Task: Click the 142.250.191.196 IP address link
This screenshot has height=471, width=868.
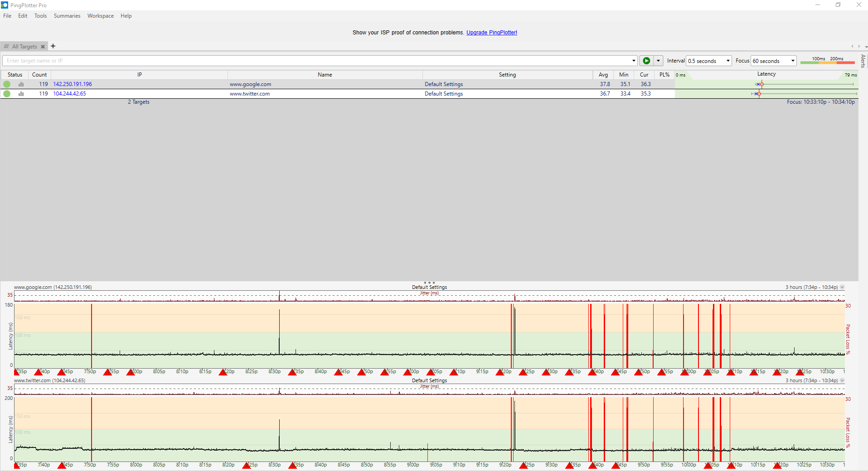Action: pyautogui.click(x=73, y=84)
